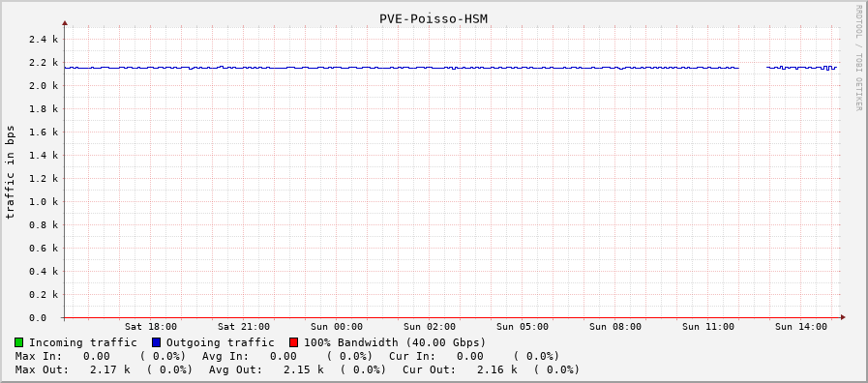Click the 1.8 k y-axis value
This screenshot has height=383, width=868.
click(45, 109)
